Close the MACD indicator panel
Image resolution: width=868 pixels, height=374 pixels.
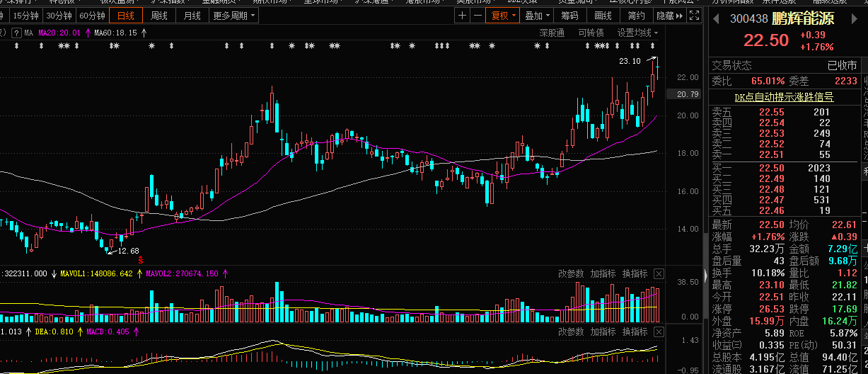pos(659,331)
